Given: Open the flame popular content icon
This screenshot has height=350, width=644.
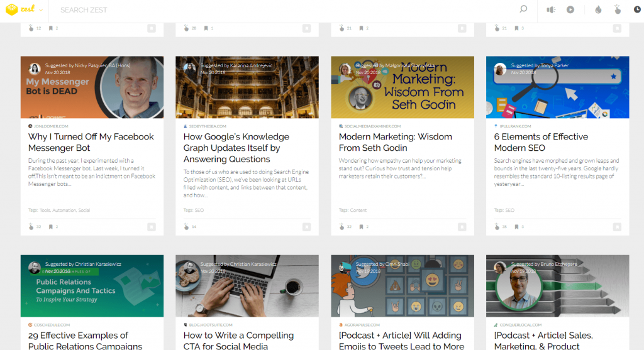Looking at the screenshot, I should (x=599, y=9).
